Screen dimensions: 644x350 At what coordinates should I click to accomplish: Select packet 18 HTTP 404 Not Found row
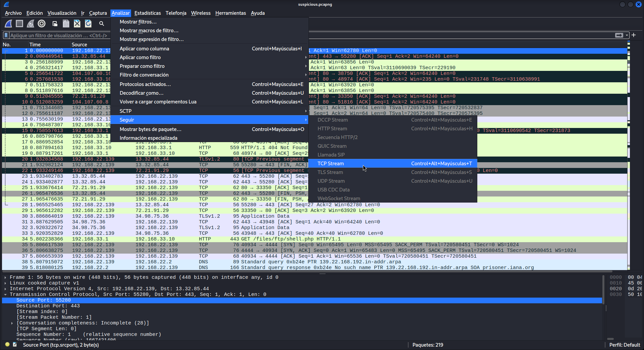(315, 148)
